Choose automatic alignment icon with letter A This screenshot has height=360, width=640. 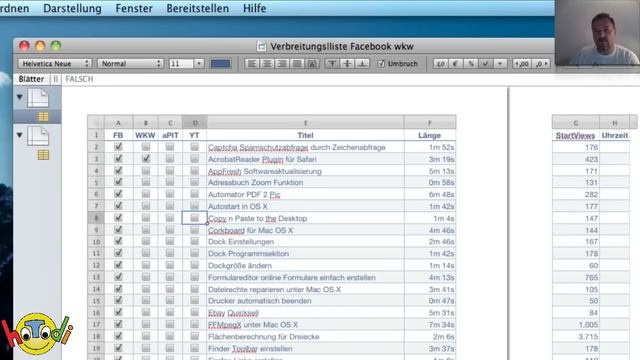coord(312,64)
